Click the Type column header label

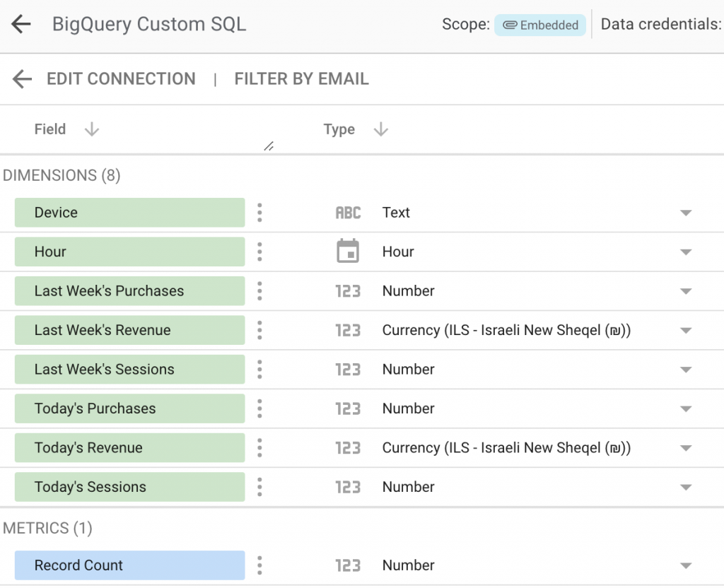[x=339, y=130]
